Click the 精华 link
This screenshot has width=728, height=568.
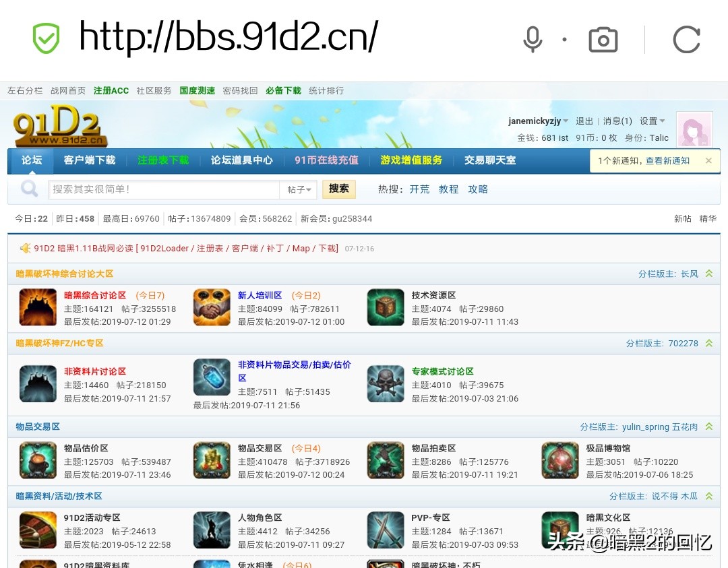pyautogui.click(x=708, y=218)
